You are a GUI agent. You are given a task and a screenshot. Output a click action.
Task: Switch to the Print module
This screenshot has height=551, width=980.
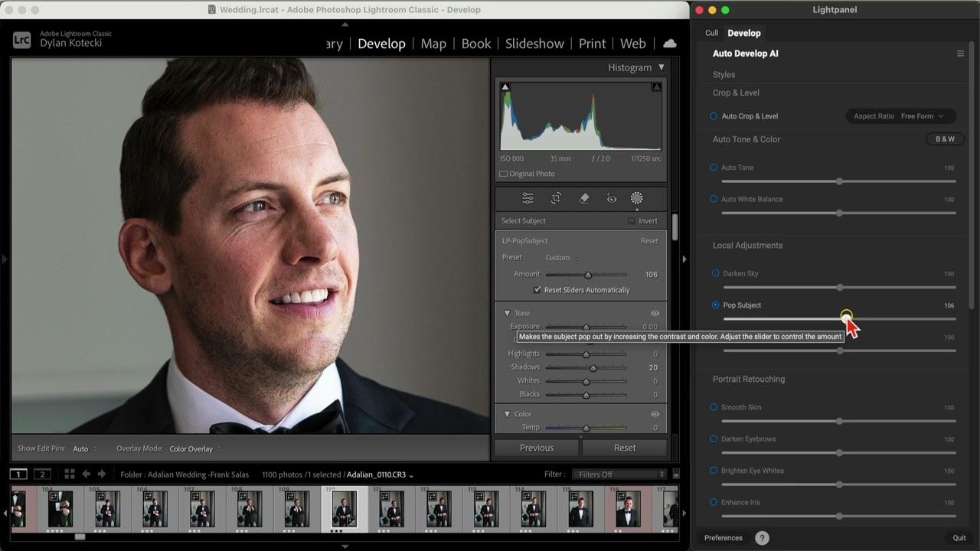(592, 44)
